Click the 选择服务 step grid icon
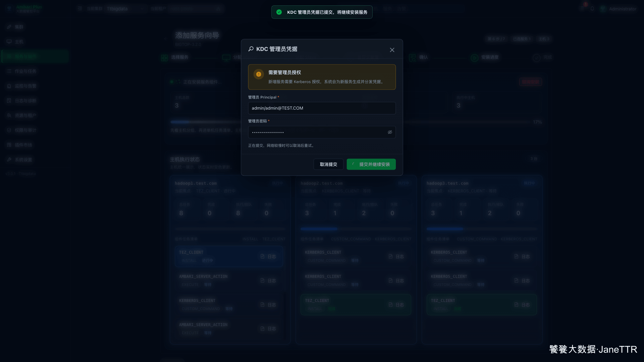Viewport: 644px width, 362px height. (164, 58)
